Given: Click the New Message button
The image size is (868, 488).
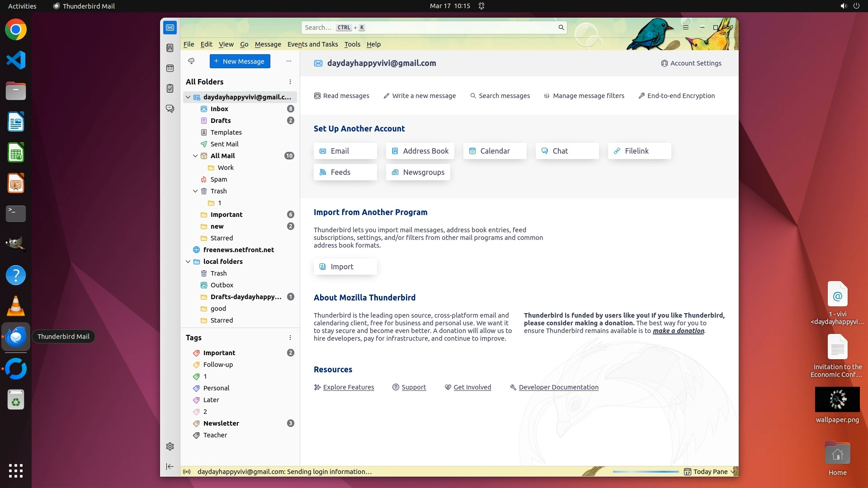Looking at the screenshot, I should [x=240, y=61].
